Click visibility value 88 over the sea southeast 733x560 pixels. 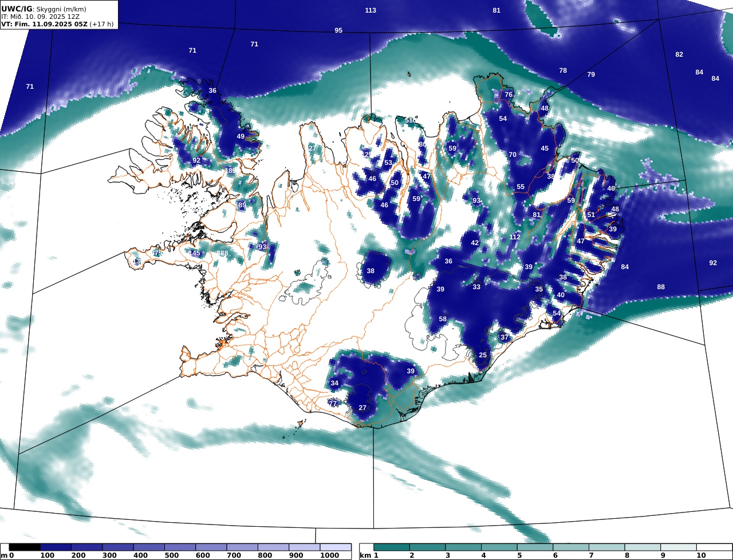coord(661,287)
